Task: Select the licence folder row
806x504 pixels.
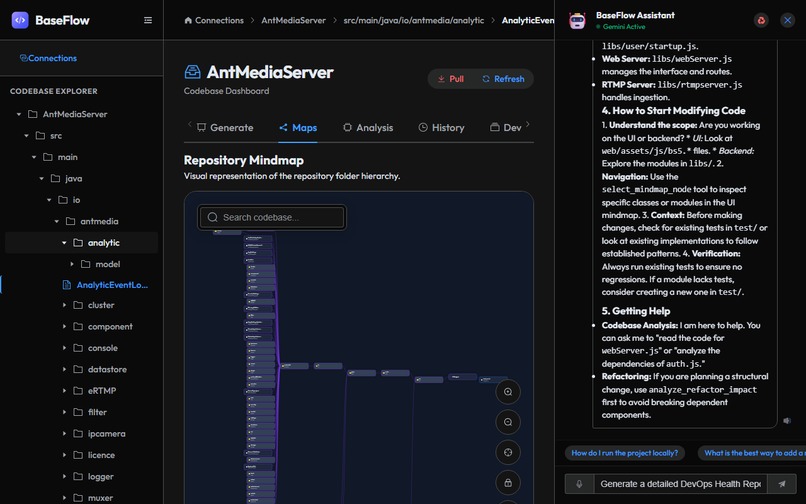Action: click(x=81, y=455)
